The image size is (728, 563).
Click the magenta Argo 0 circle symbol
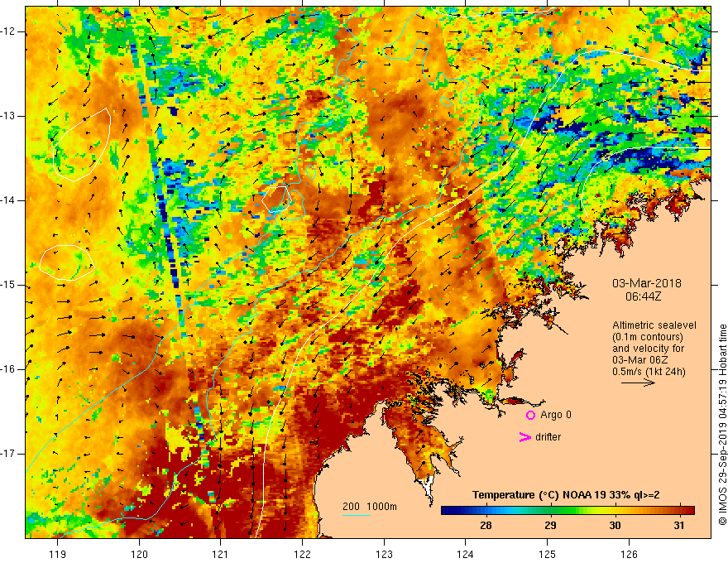(x=530, y=416)
